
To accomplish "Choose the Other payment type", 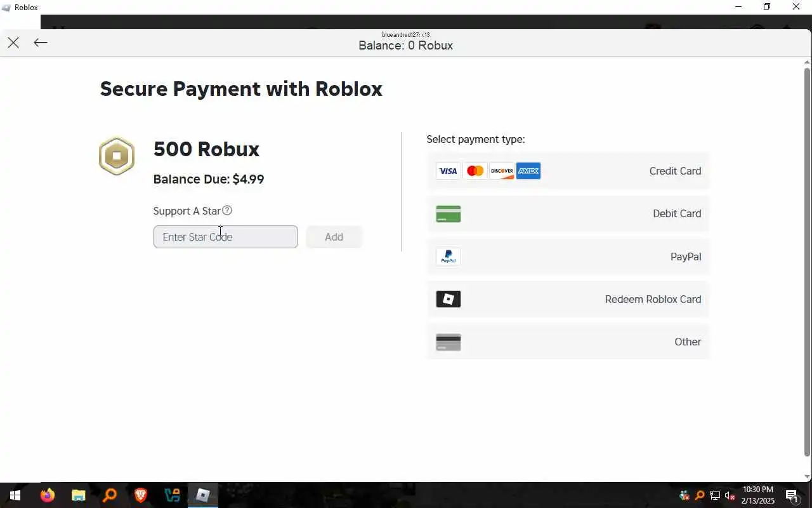I will (x=568, y=342).
